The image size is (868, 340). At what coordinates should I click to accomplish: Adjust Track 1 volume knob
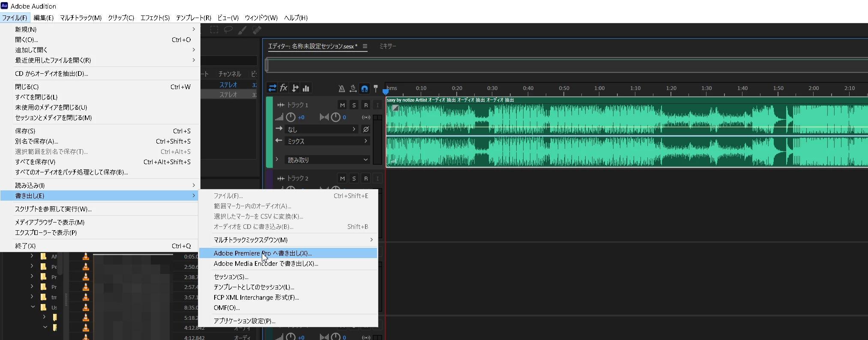[x=291, y=117]
